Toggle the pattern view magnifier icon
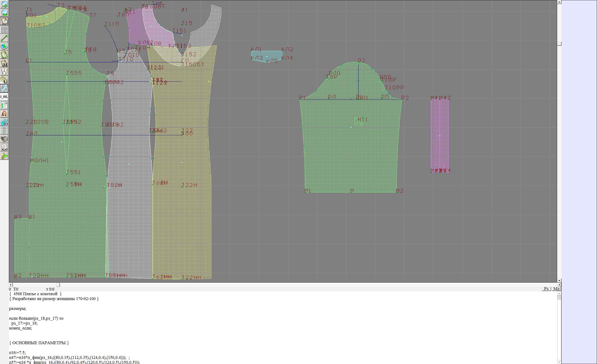The height and width of the screenshot is (364, 597). click(4, 21)
